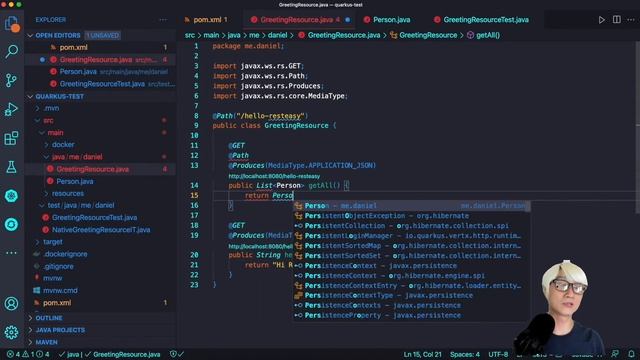Click the ellipsis for additional activity views
The width and height of the screenshot is (640, 360).
tap(11, 253)
